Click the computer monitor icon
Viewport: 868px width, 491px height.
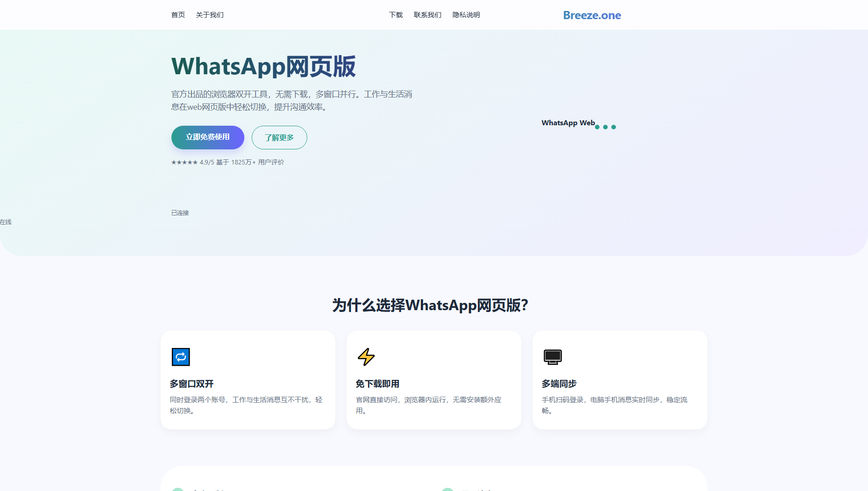(553, 357)
